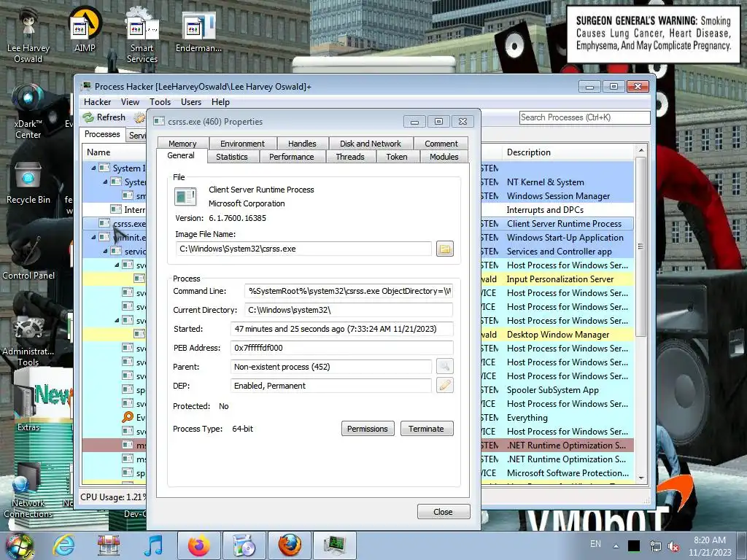Sort by the Description column header

568,152
